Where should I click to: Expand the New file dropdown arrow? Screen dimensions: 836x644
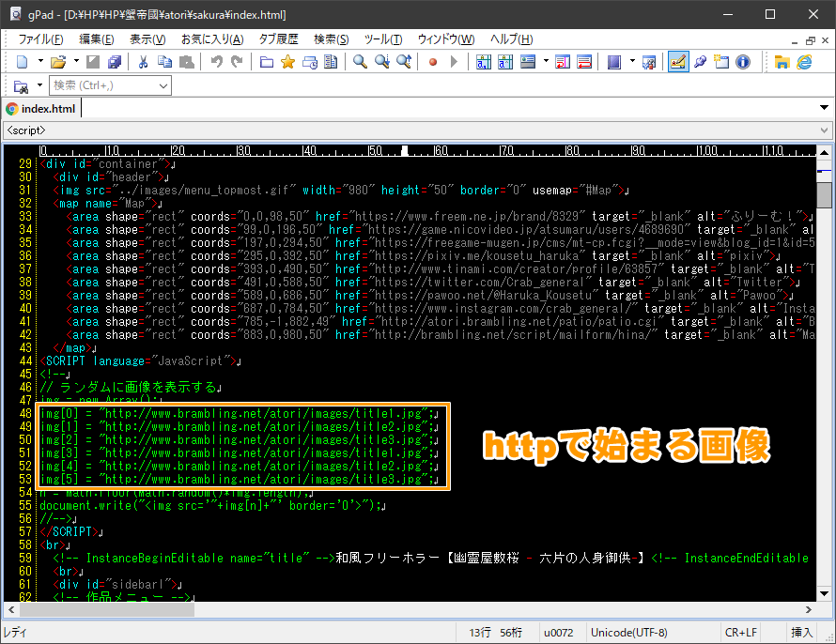pos(40,61)
